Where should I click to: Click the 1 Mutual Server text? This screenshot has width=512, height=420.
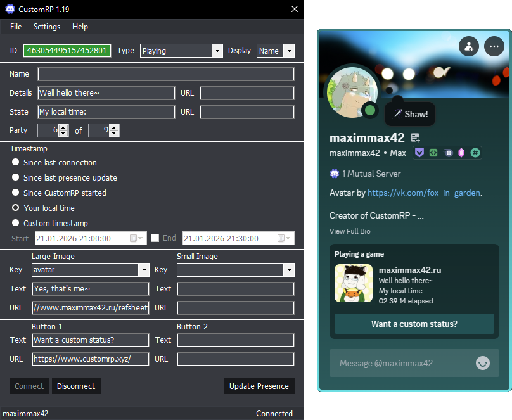[371, 174]
